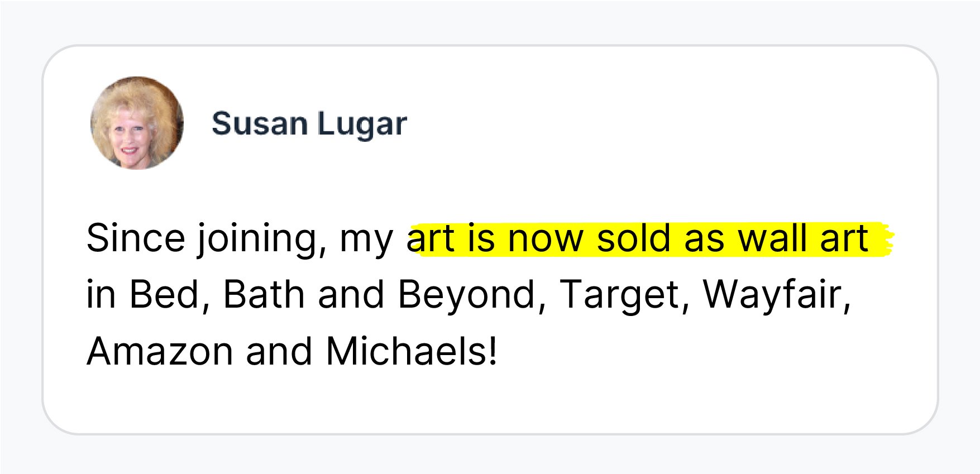Click the word my before the highlight

366,241
